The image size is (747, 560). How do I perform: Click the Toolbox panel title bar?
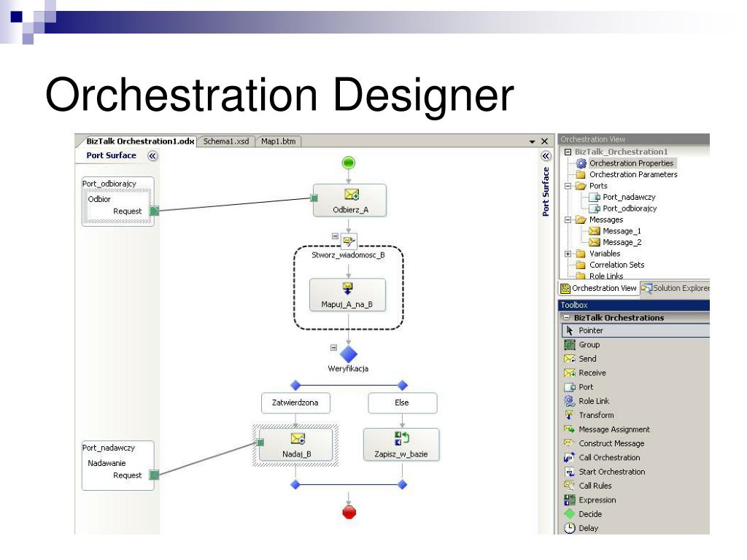[634, 306]
